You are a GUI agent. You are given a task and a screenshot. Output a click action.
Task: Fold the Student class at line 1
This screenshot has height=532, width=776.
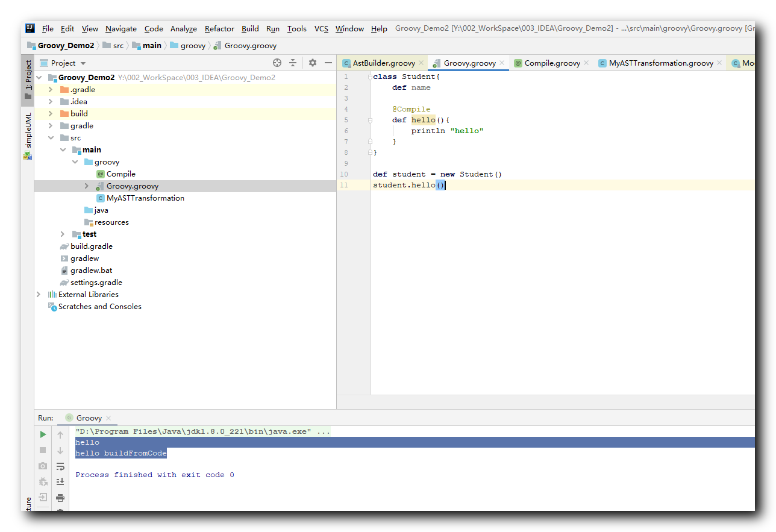tap(370, 77)
